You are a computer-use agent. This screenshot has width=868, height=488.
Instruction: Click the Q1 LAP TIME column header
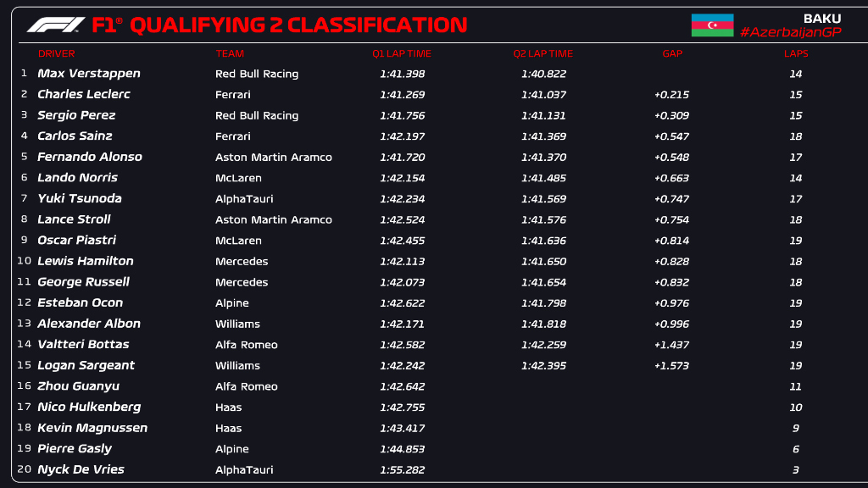(402, 53)
